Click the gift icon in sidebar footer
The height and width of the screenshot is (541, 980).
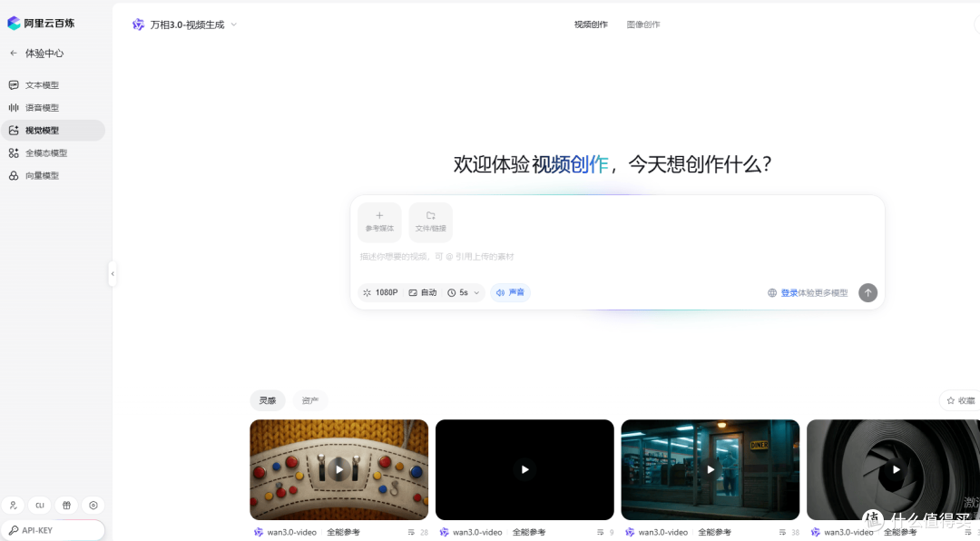point(66,506)
